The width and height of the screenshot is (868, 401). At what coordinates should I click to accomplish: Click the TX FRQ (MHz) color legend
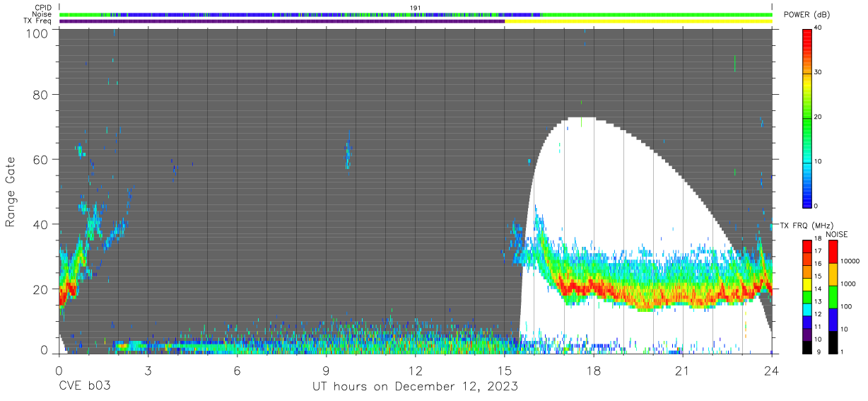coord(807,297)
